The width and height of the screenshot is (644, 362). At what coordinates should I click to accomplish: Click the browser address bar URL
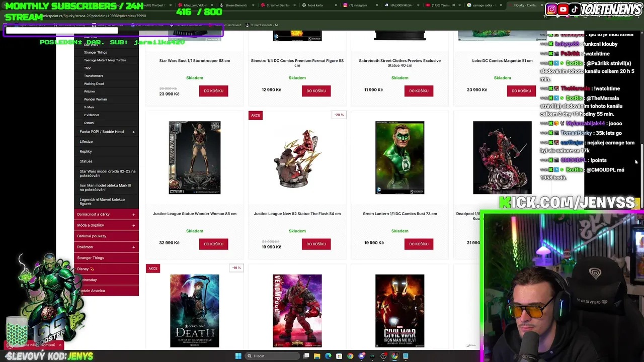(x=96, y=16)
